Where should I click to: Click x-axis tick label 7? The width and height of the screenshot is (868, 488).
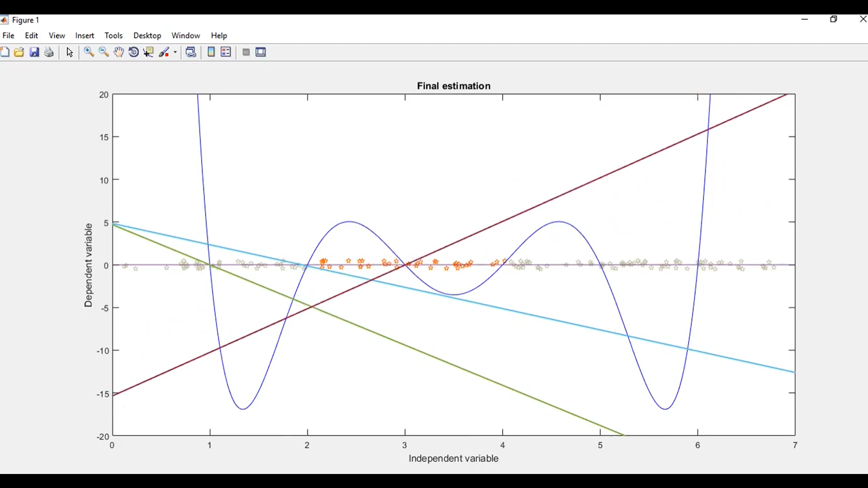795,446
